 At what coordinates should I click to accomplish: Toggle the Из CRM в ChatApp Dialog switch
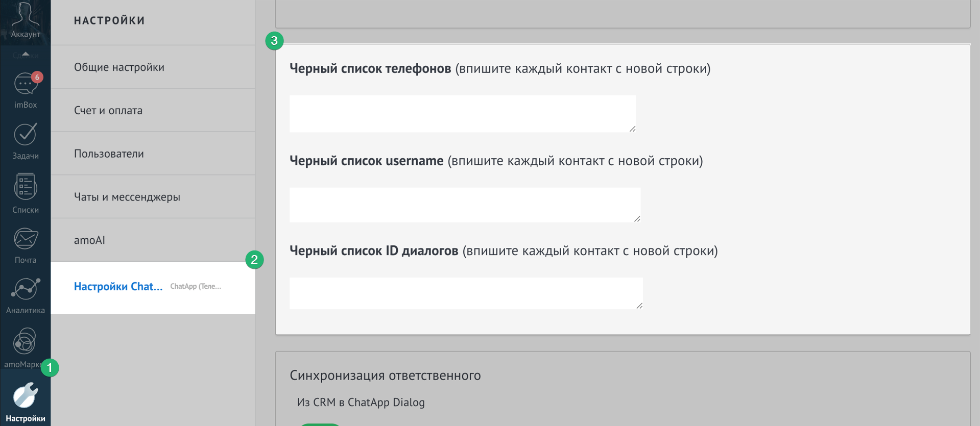tap(319, 423)
